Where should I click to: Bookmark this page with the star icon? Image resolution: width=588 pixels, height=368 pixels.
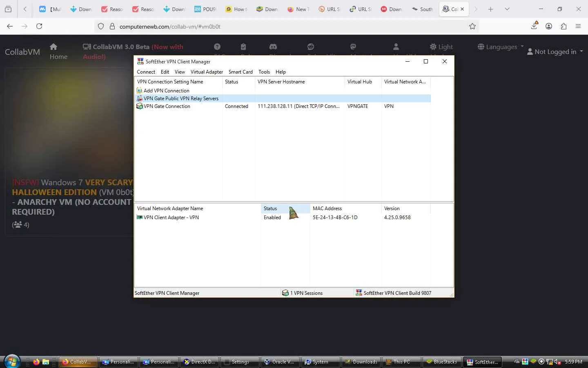pos(472,26)
